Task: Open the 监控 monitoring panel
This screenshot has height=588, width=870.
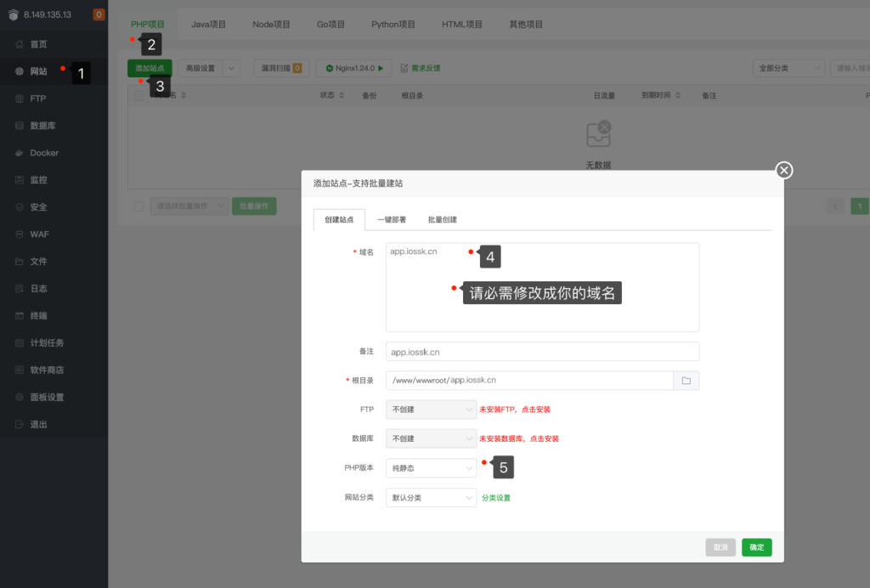Action: point(38,179)
